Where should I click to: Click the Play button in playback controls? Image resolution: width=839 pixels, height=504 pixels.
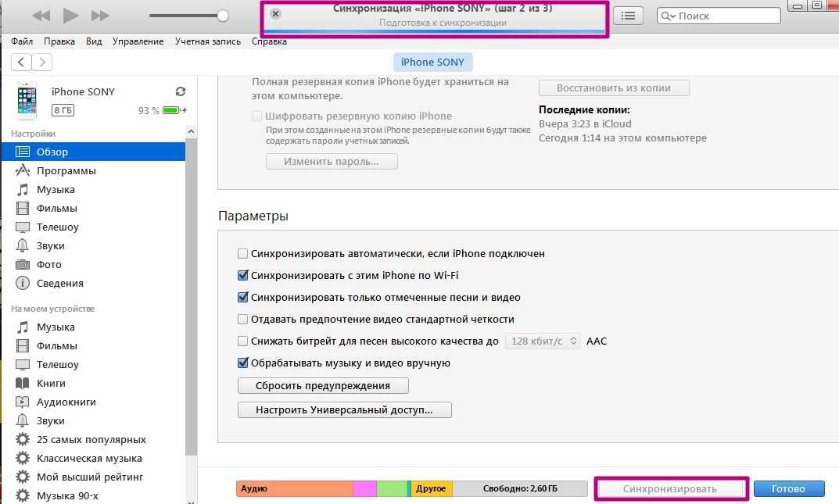[x=71, y=16]
